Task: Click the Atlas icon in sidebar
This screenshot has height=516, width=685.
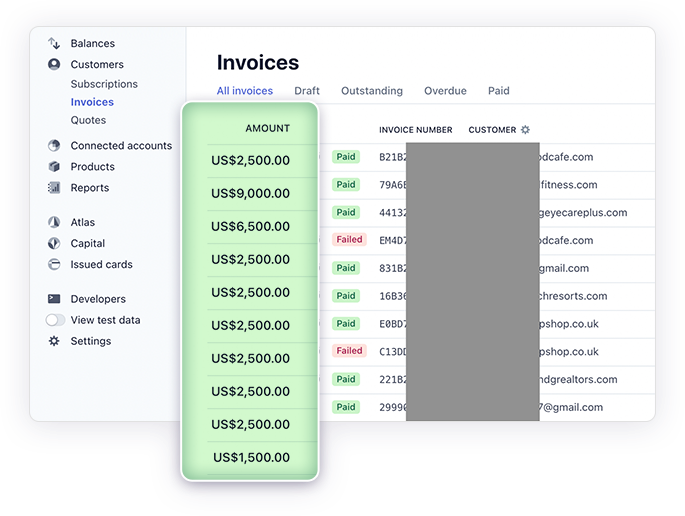Action: click(54, 222)
